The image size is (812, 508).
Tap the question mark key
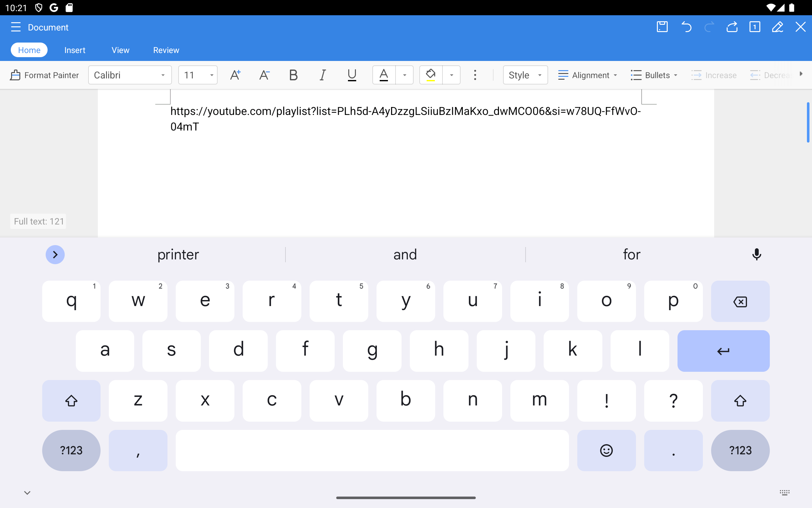coord(673,400)
